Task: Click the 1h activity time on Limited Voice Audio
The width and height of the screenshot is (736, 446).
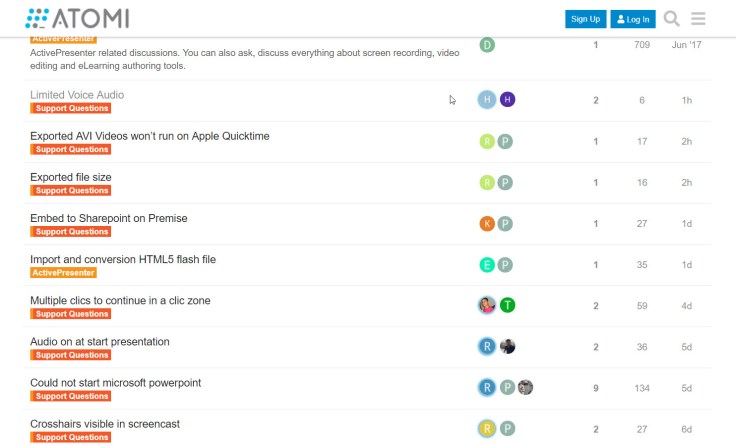Action: click(x=686, y=101)
